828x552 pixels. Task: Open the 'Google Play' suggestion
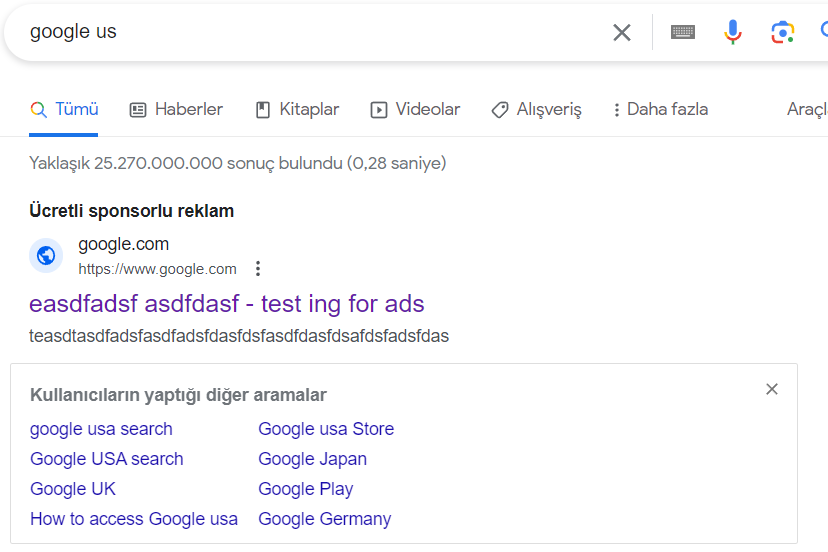point(306,489)
